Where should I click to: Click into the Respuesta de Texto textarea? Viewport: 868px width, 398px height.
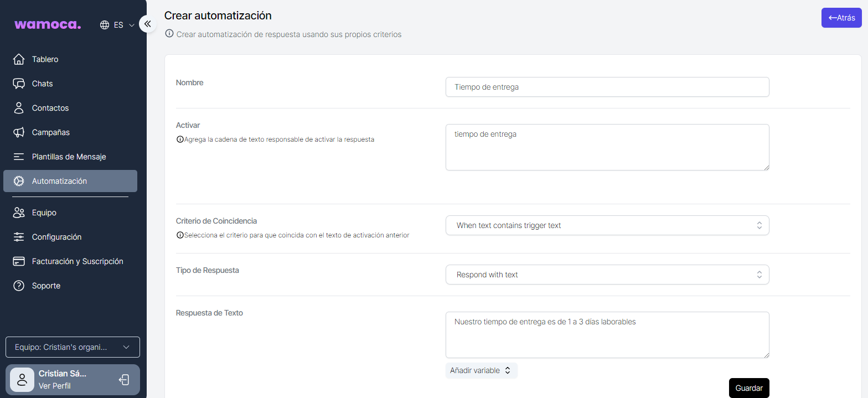click(x=607, y=335)
